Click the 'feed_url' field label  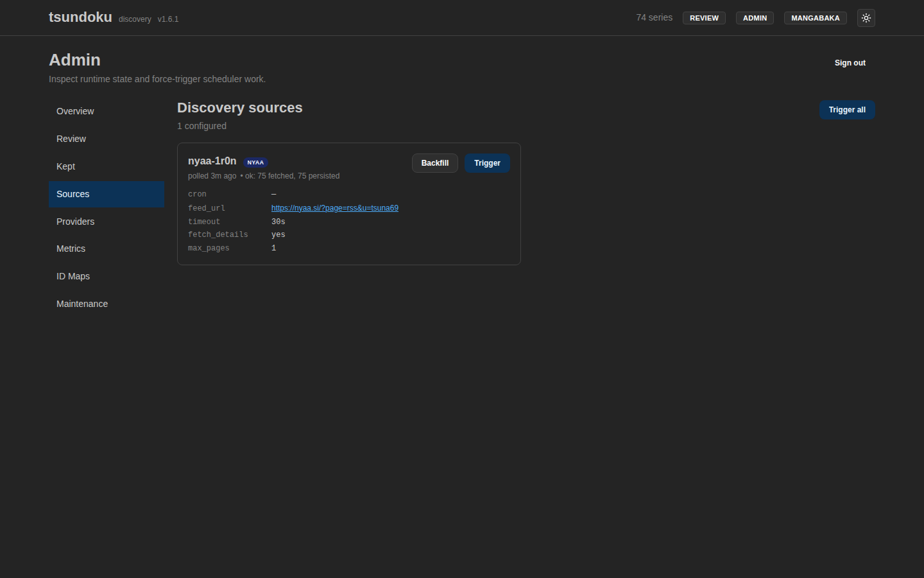206,208
